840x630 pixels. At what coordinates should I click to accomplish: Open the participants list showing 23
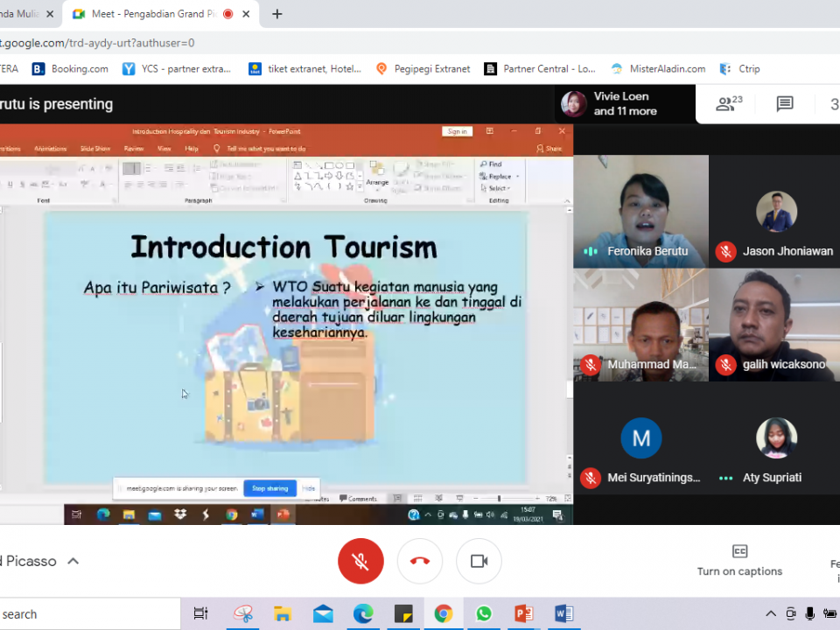click(x=729, y=103)
